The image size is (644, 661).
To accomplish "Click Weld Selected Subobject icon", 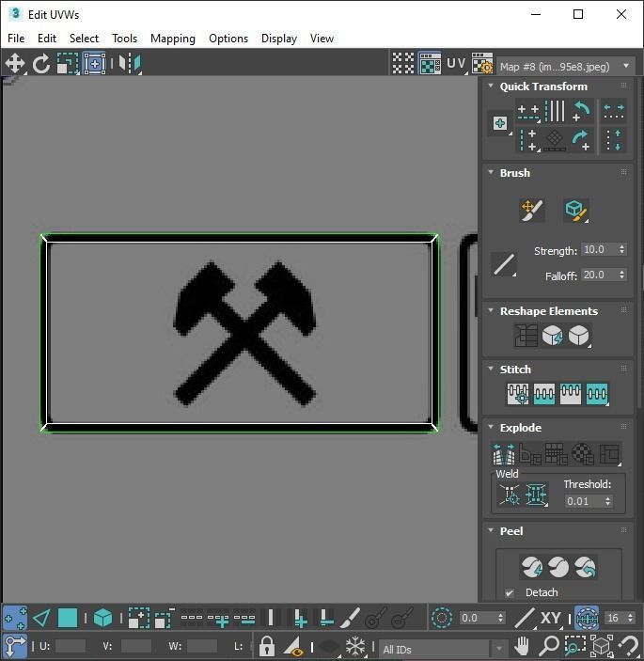I will (536, 494).
